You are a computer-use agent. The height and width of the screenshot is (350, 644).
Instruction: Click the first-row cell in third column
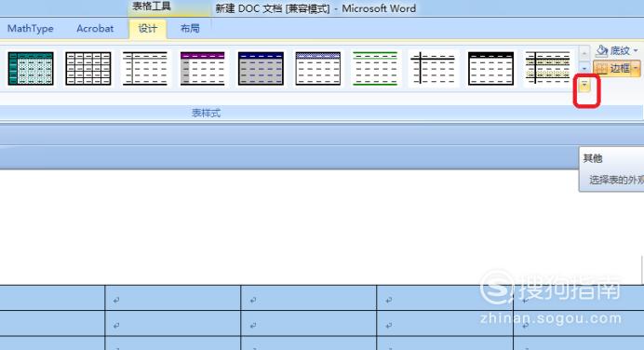(309, 298)
